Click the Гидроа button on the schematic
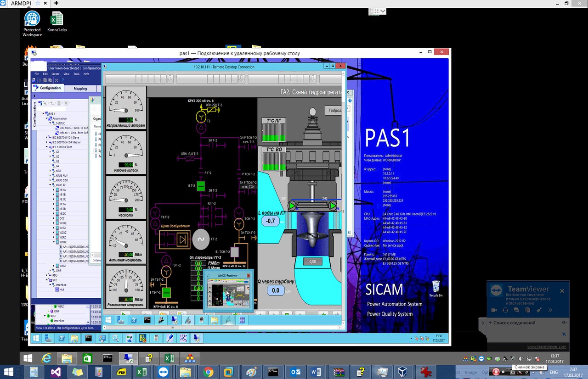The height and width of the screenshot is (379, 588). pos(334,111)
